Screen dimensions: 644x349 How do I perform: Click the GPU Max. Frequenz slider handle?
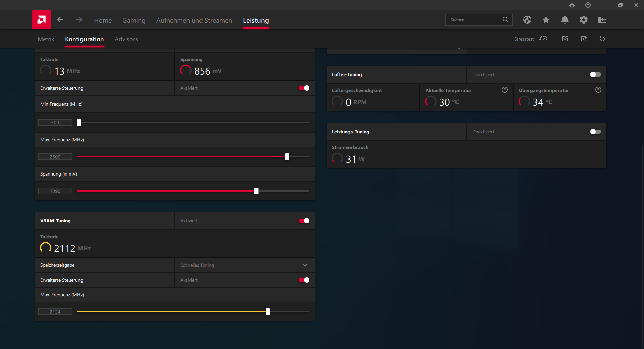tap(287, 157)
